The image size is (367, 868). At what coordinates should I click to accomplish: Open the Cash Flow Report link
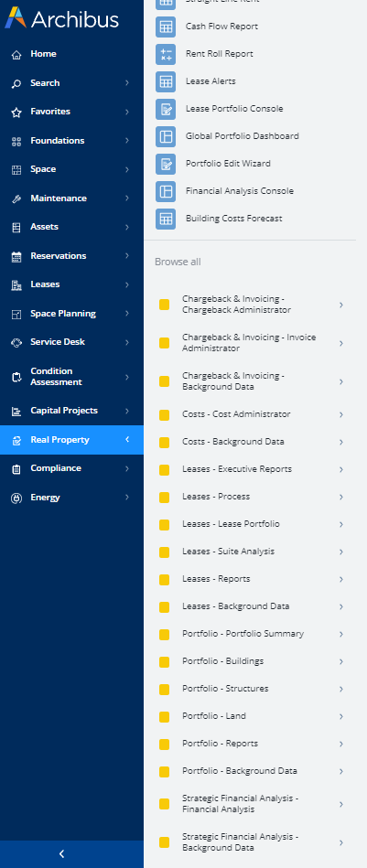point(221,26)
